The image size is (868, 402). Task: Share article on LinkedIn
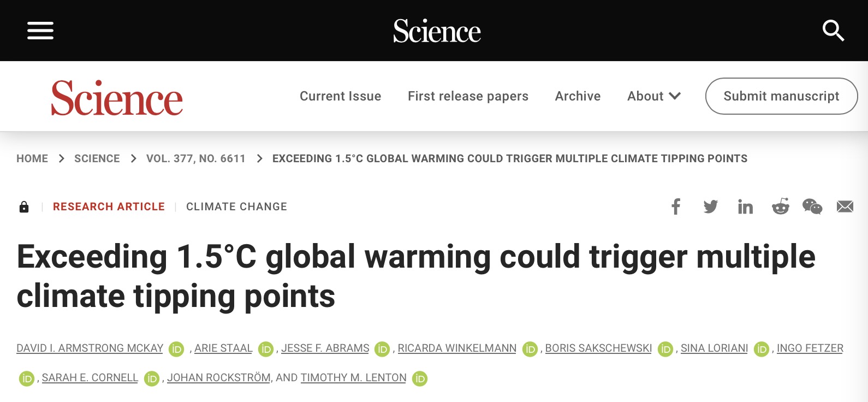coord(745,206)
